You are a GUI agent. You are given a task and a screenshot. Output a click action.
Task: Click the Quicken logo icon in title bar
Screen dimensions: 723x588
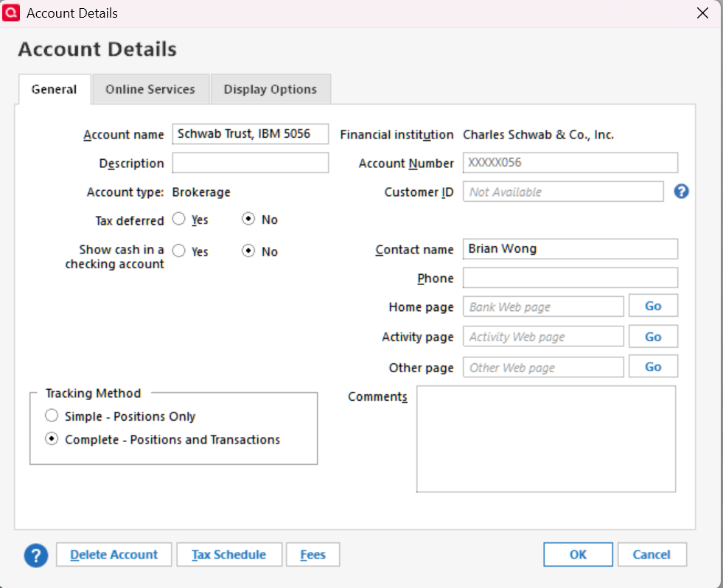(x=11, y=13)
